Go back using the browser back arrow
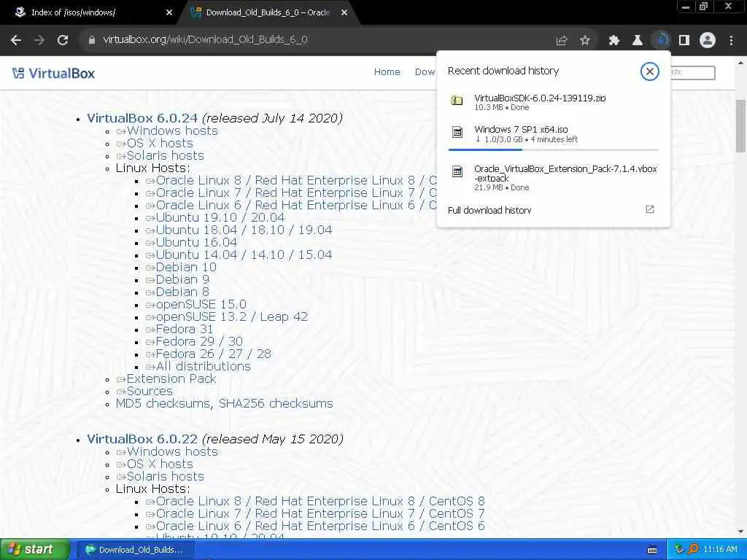The width and height of the screenshot is (747, 560). point(16,40)
